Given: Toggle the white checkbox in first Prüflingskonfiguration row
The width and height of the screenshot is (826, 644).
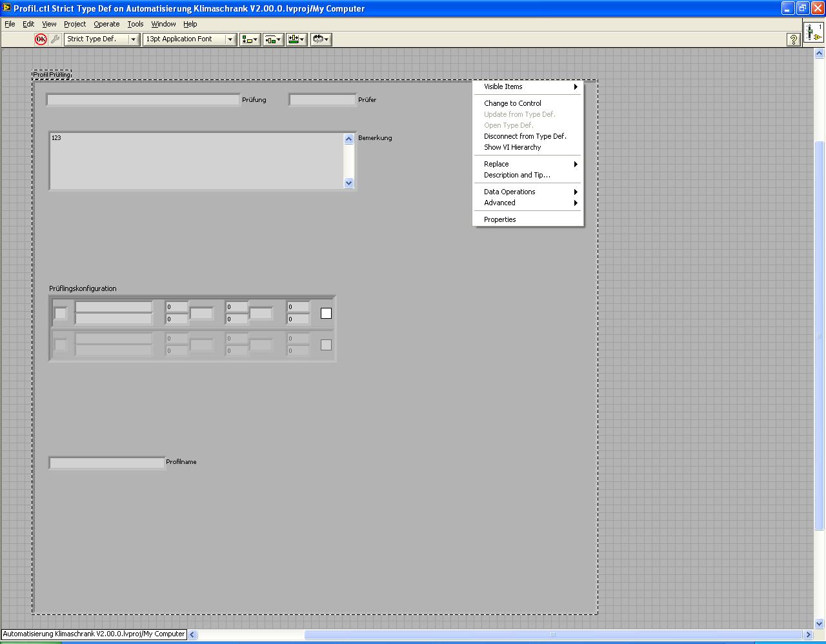Looking at the screenshot, I should tap(326, 313).
